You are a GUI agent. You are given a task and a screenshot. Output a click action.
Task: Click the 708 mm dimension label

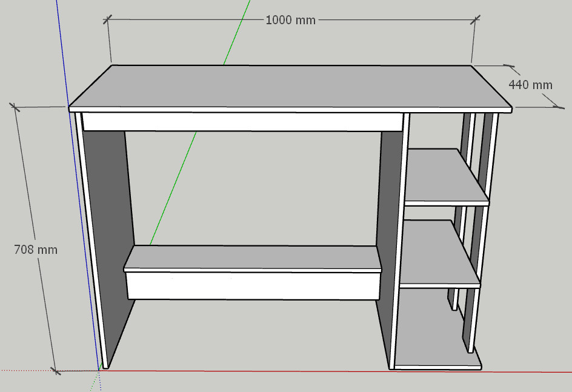click(36, 250)
